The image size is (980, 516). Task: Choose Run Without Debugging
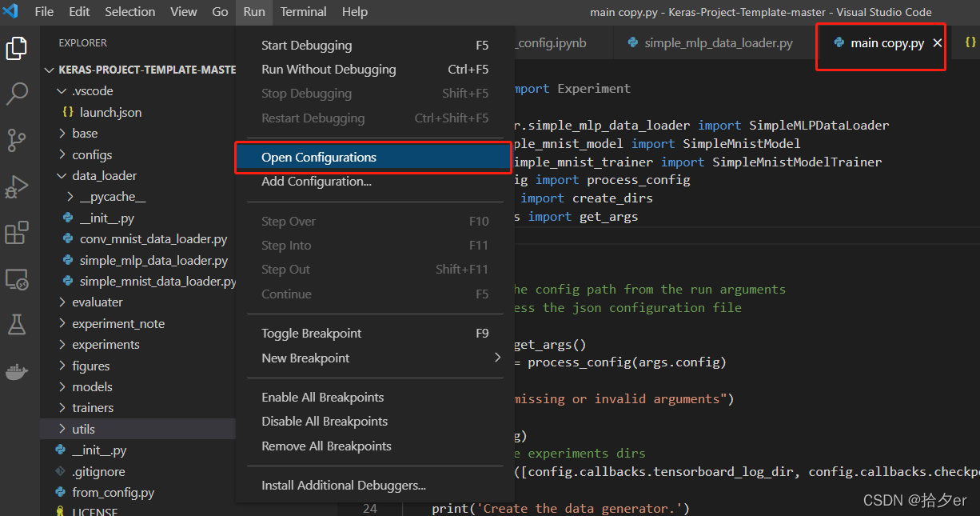375,70
